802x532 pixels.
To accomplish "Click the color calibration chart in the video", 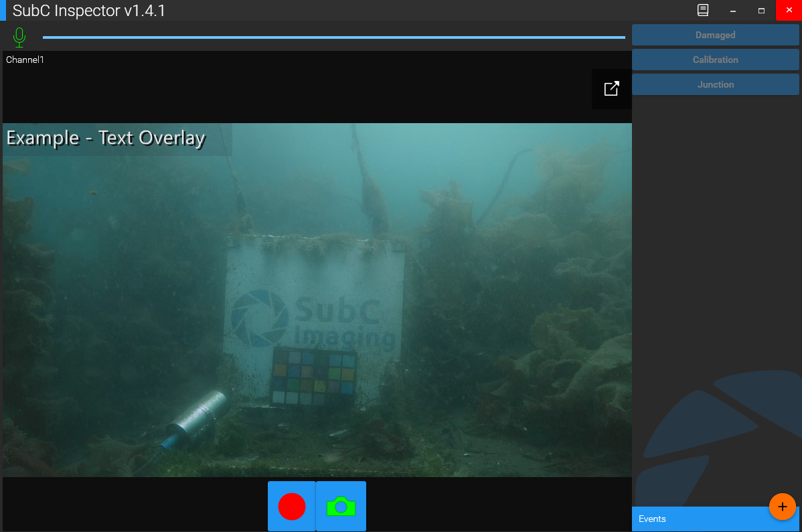I will (313, 377).
